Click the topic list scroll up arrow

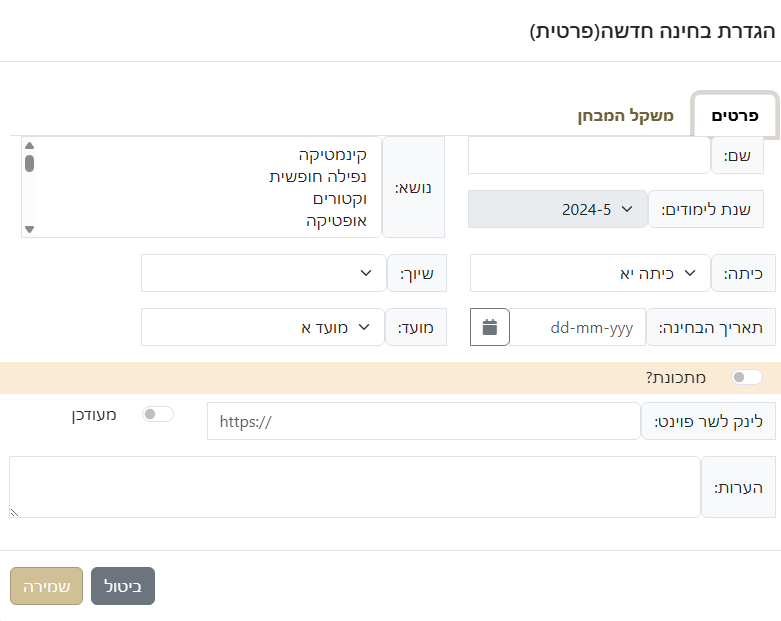click(30, 146)
